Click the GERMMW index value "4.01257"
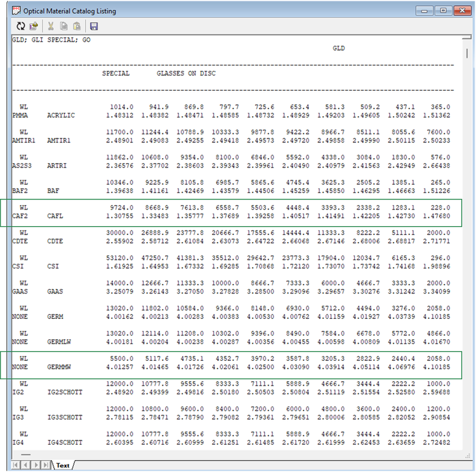The width and height of the screenshot is (476, 472). (x=119, y=367)
